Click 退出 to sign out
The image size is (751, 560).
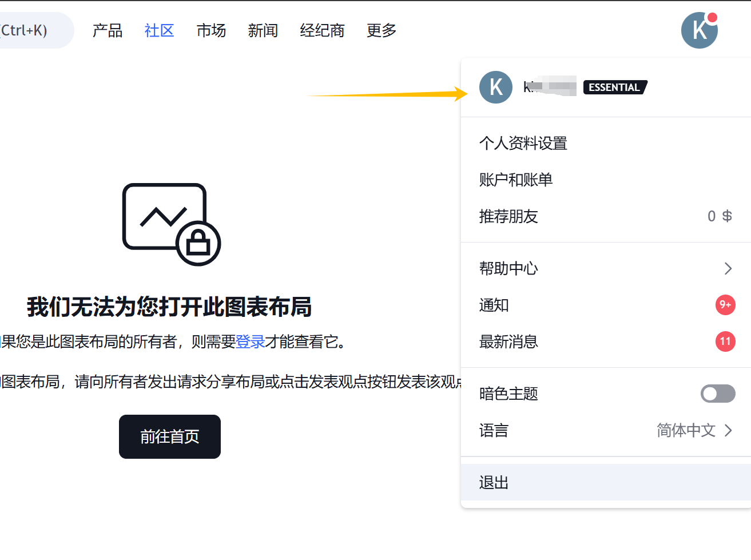point(494,483)
